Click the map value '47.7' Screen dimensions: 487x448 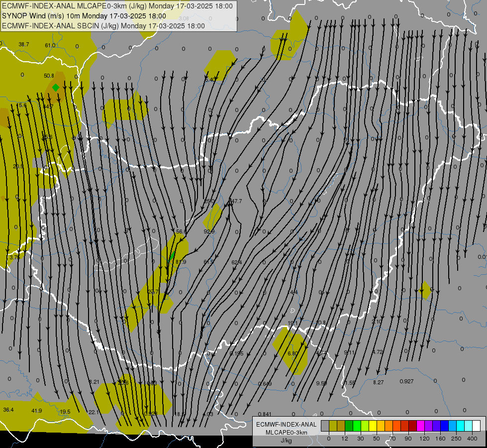coord(237,201)
